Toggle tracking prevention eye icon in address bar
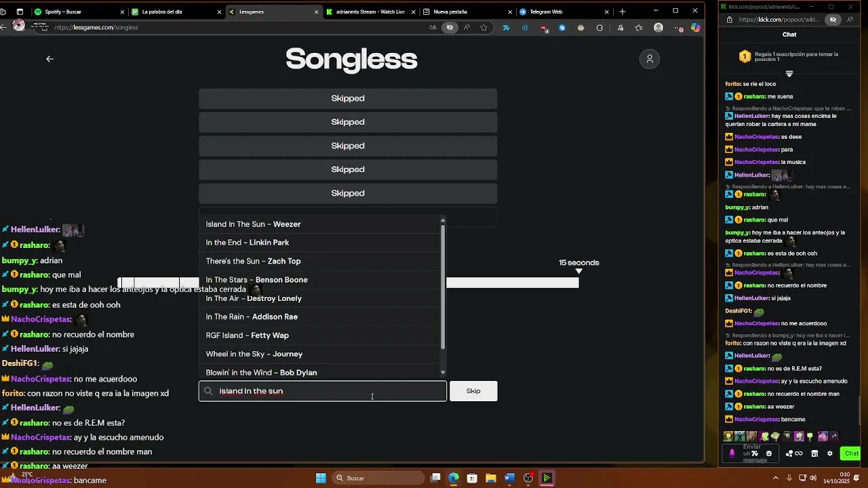The width and height of the screenshot is (868, 488). (x=450, y=28)
